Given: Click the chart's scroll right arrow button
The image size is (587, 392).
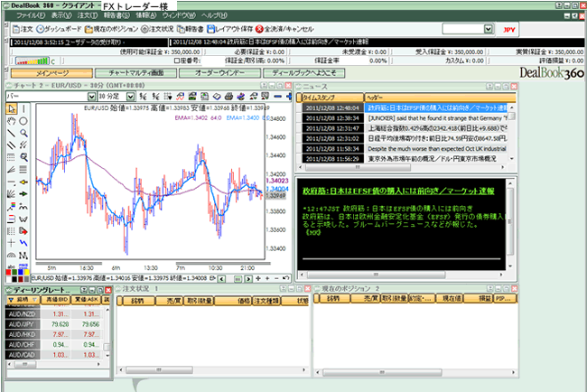Looking at the screenshot, I should (248, 279).
